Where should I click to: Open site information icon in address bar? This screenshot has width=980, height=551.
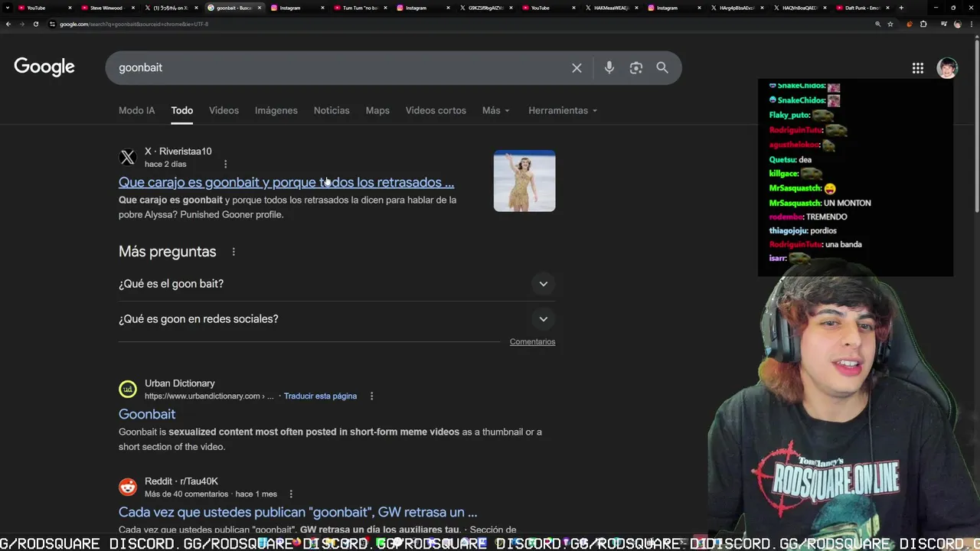[52, 24]
